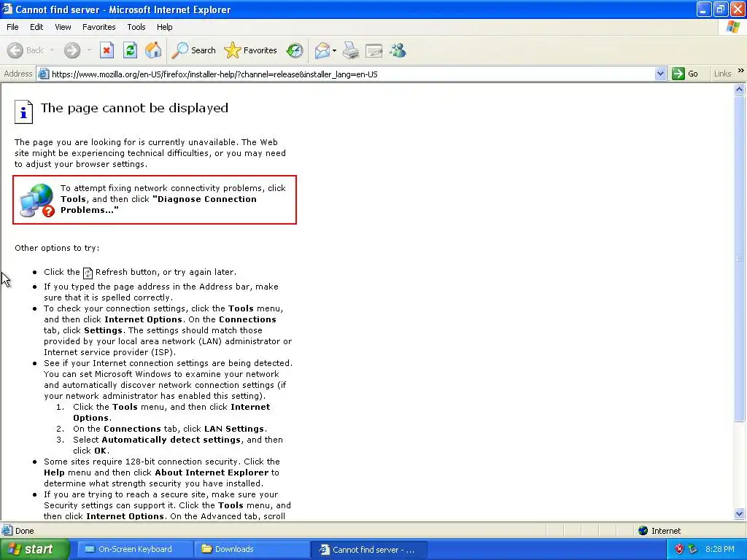Click the Print printer icon

point(351,50)
